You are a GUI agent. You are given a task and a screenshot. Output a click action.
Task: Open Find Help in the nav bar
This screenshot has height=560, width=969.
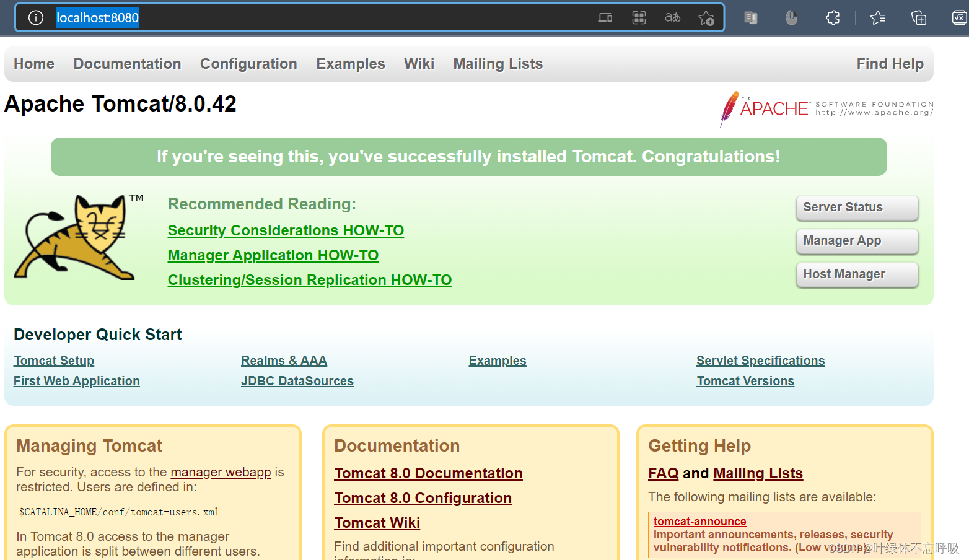890,64
